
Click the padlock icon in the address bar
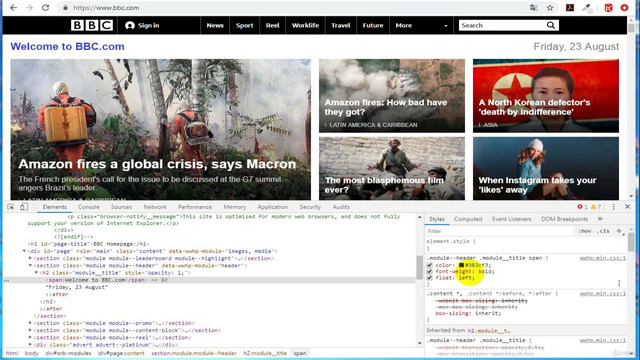pyautogui.click(x=65, y=8)
